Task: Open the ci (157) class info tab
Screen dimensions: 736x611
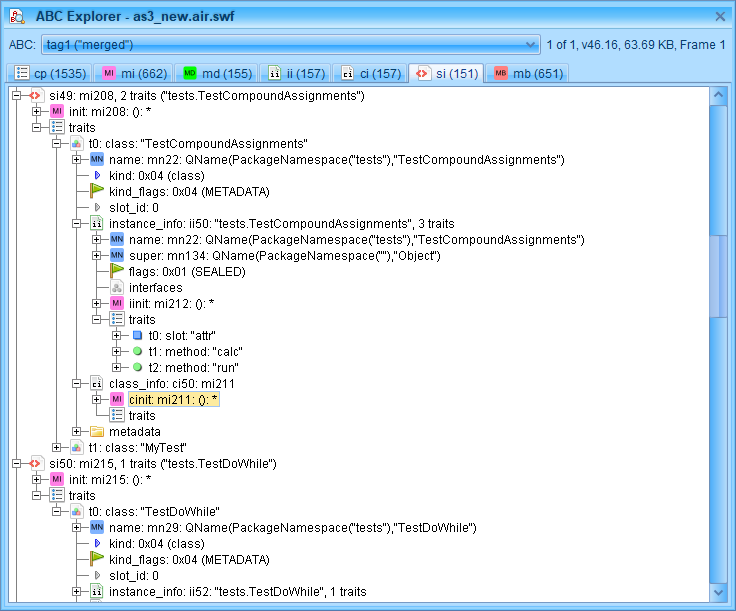Action: click(370, 74)
